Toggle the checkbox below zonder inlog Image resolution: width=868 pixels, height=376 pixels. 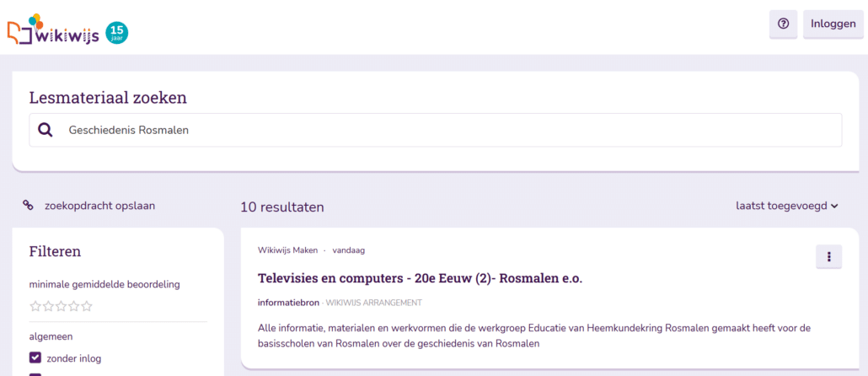(35, 373)
